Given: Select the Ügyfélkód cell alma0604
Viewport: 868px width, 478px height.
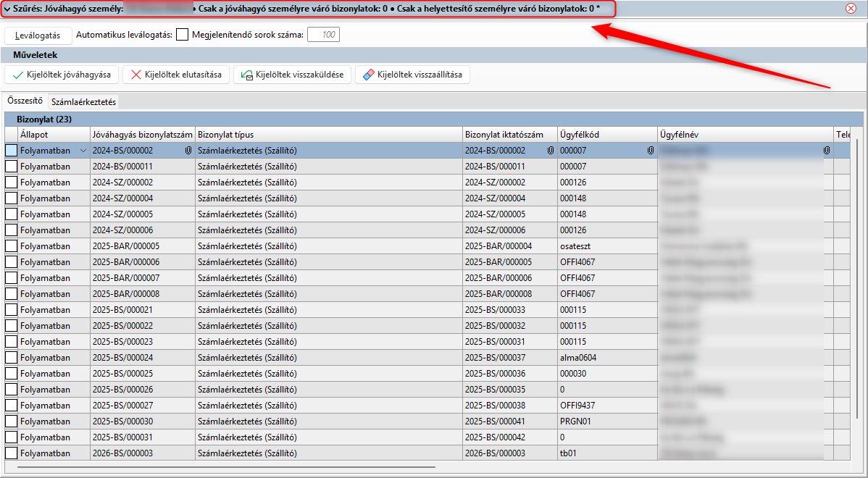Looking at the screenshot, I should [x=607, y=357].
